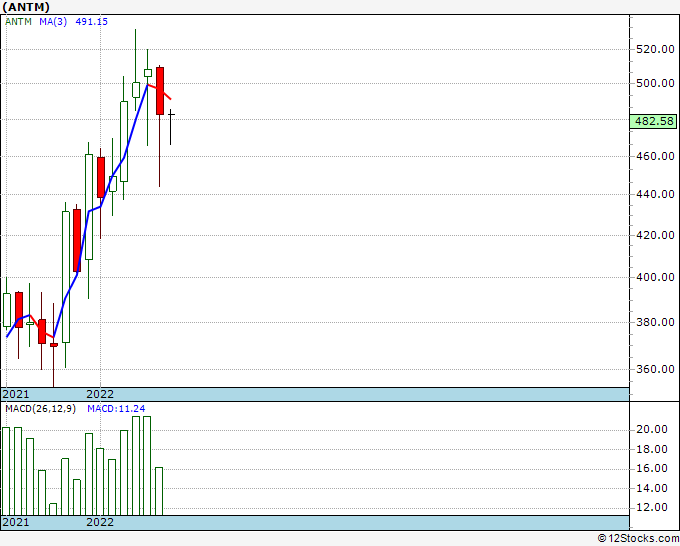
Task: Click the latest red candlestick body near 500
Action: [x=160, y=91]
